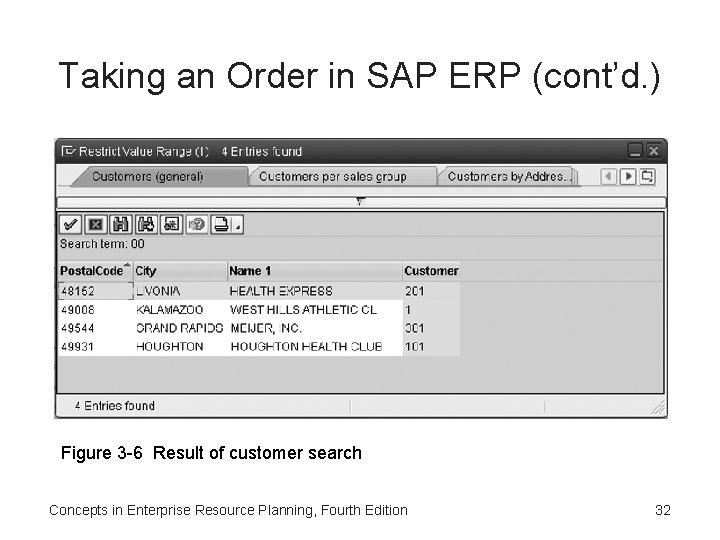
Task: Sort by PostalCode column header
Action: click(95, 271)
